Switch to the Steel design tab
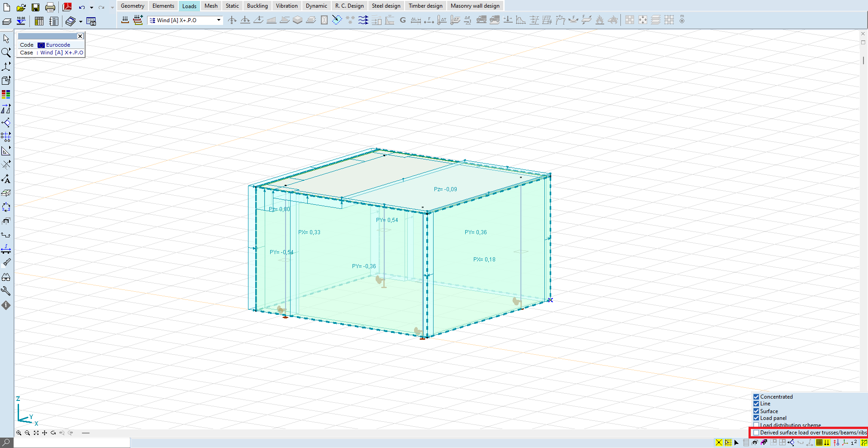The image size is (868, 448). (386, 6)
